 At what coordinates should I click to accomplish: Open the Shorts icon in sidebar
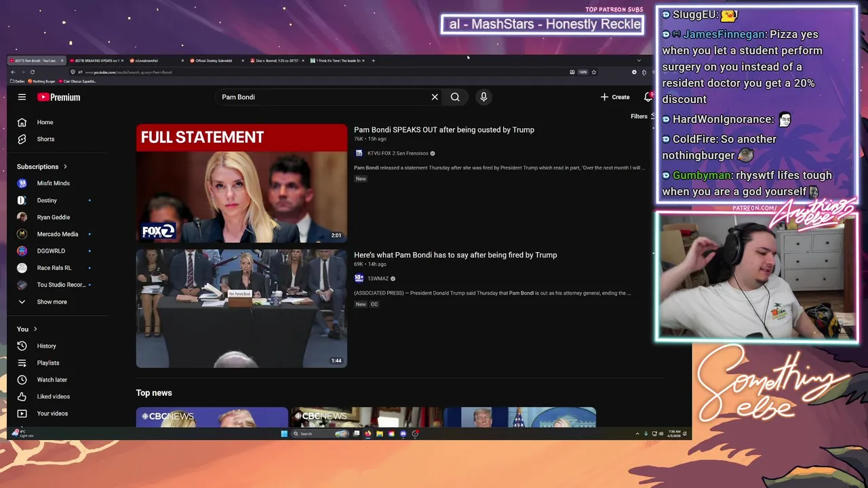tap(22, 139)
